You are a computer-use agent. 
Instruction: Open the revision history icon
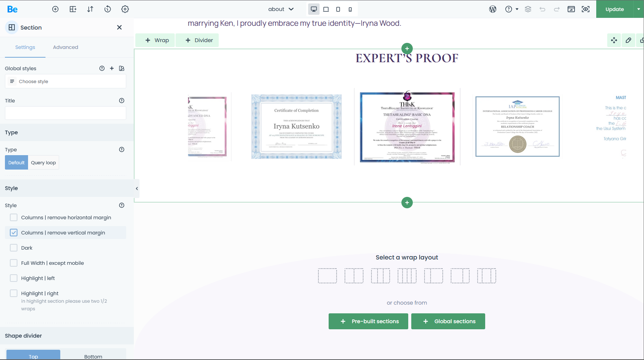click(108, 9)
